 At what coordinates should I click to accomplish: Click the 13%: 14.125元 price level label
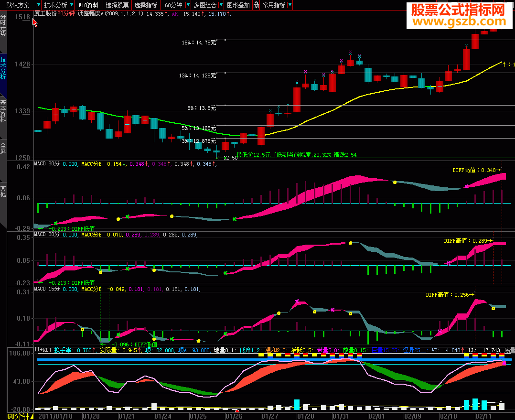[x=197, y=75]
